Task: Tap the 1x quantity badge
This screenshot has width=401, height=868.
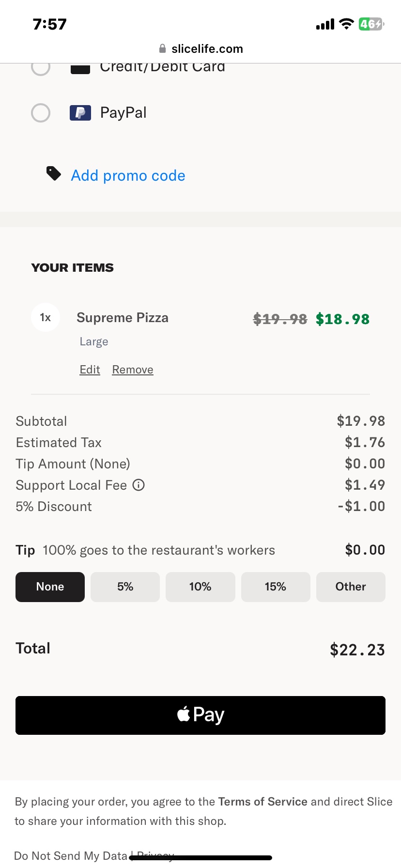Action: click(46, 317)
